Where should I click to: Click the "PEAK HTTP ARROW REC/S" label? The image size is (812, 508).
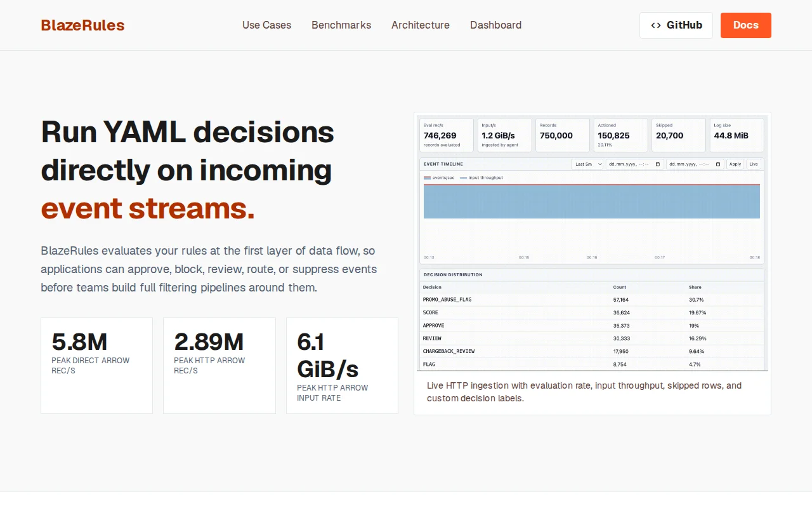tap(209, 365)
